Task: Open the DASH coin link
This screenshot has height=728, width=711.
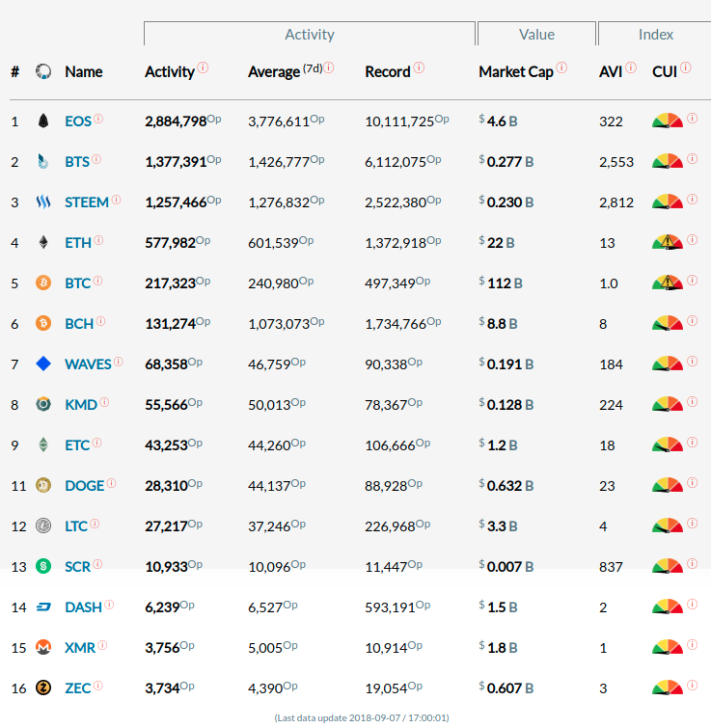Action: click(83, 607)
